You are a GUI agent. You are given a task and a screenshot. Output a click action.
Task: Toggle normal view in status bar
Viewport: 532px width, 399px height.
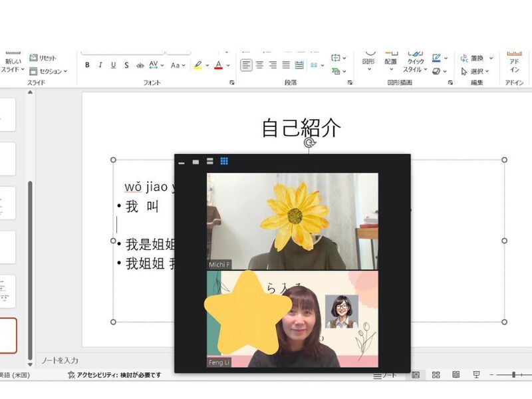click(415, 375)
